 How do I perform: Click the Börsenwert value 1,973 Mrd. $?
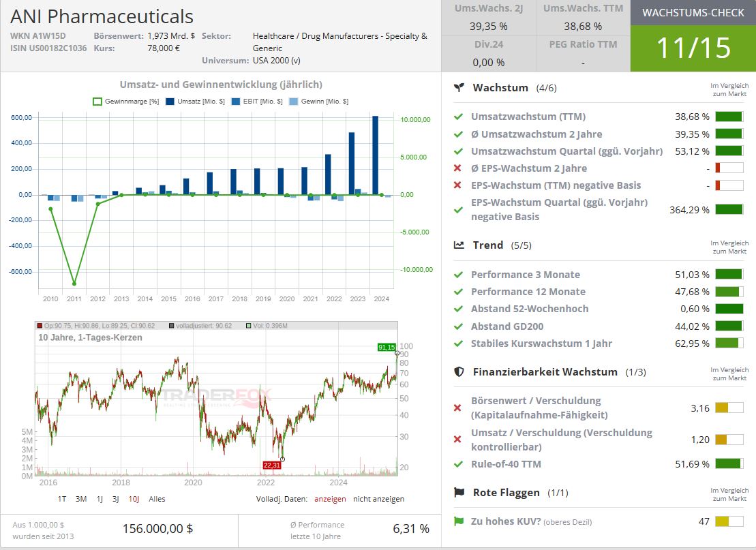[171, 35]
